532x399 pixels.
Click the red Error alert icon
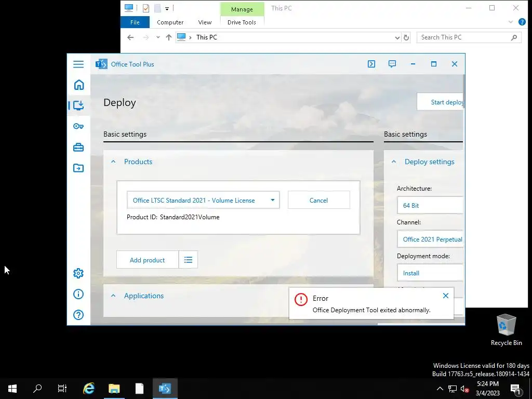click(301, 299)
